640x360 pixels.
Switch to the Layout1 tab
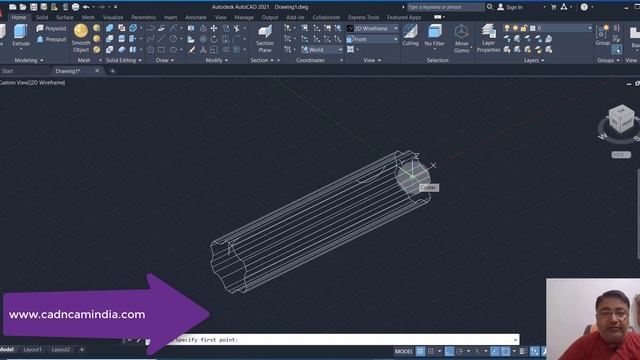pos(32,350)
